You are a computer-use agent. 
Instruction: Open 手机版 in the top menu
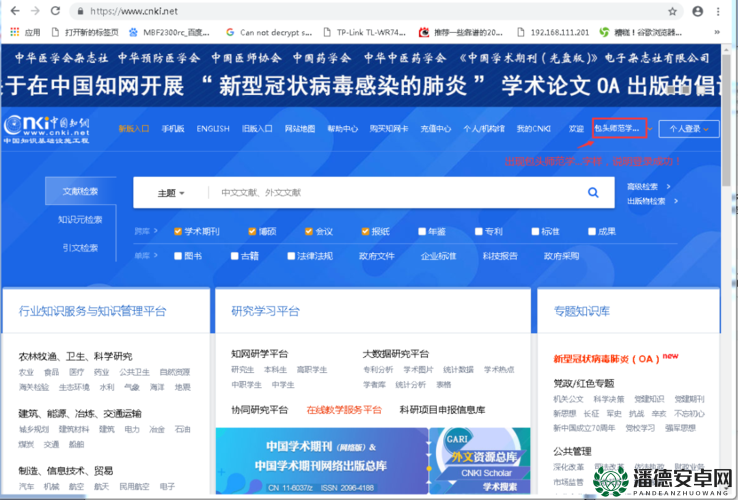click(173, 129)
